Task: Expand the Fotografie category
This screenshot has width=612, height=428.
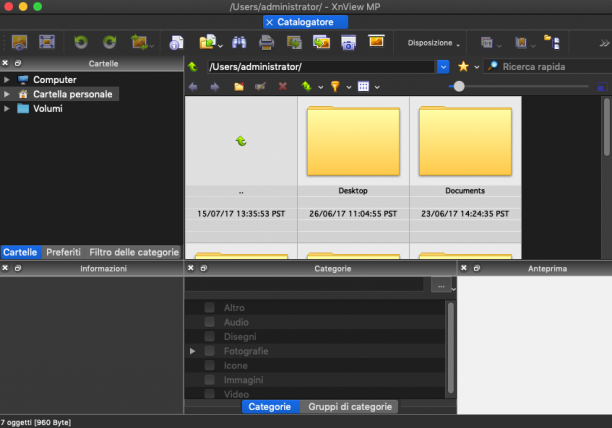Action: [192, 351]
